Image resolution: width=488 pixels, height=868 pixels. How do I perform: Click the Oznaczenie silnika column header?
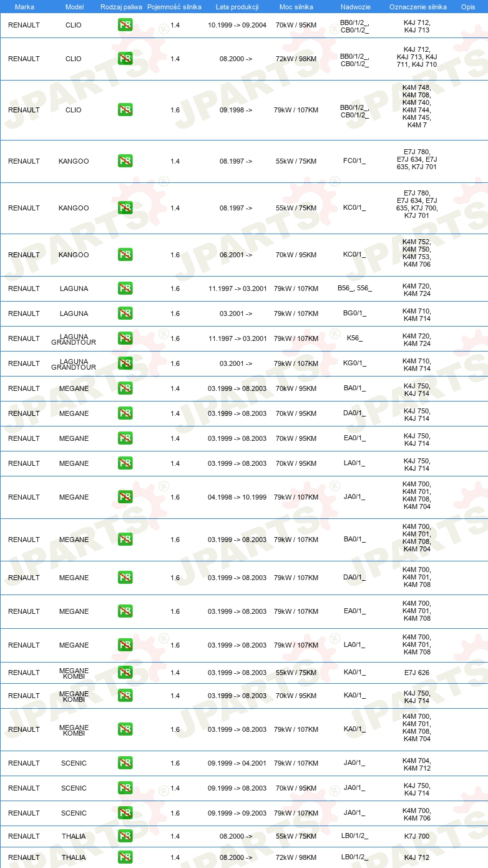pyautogui.click(x=418, y=7)
